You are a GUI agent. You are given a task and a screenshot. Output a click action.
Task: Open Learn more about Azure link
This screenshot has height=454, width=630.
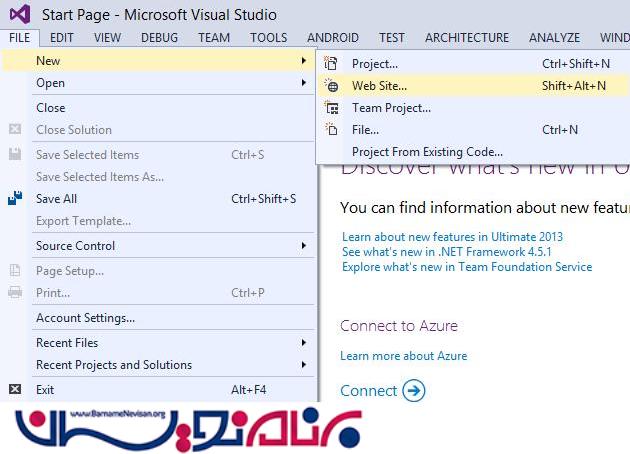(x=403, y=356)
